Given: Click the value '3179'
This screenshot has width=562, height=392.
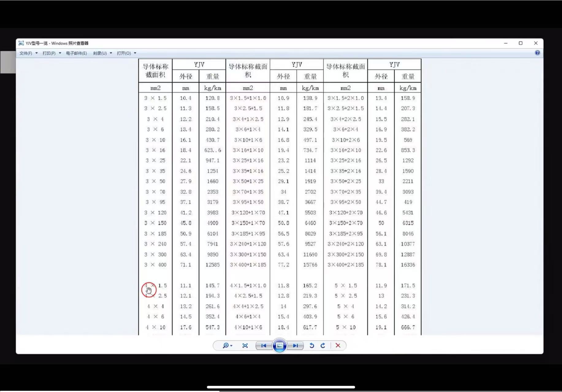Looking at the screenshot, I should tap(212, 202).
